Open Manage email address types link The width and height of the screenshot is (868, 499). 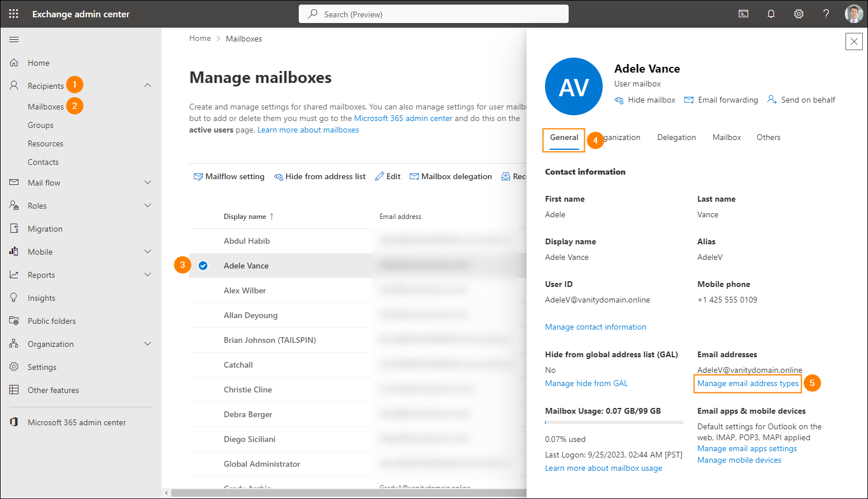point(748,383)
